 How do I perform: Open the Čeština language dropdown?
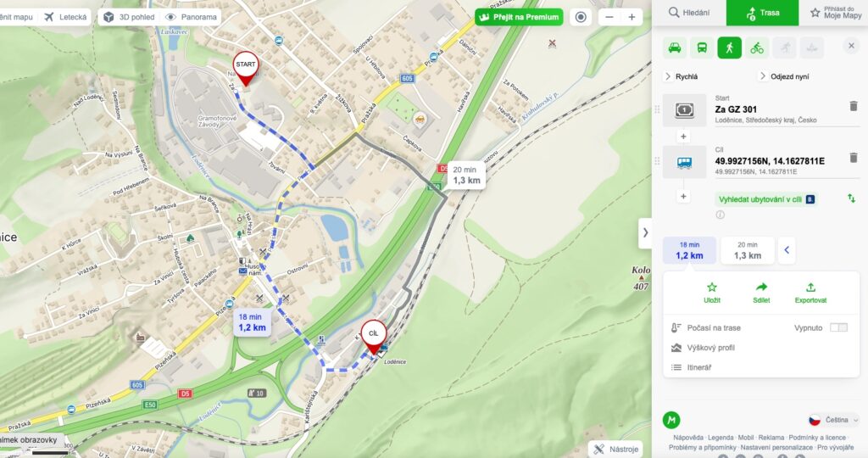tap(834, 420)
